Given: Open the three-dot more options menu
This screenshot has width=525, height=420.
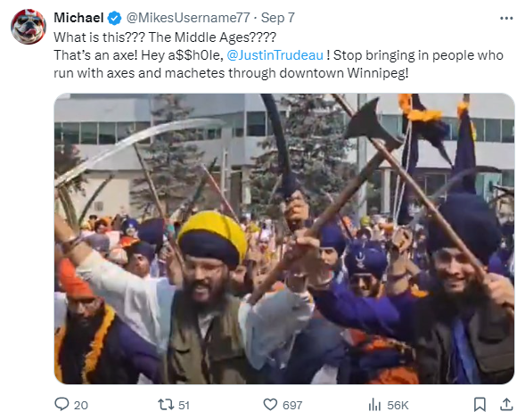Looking at the screenshot, I should pos(506,18).
